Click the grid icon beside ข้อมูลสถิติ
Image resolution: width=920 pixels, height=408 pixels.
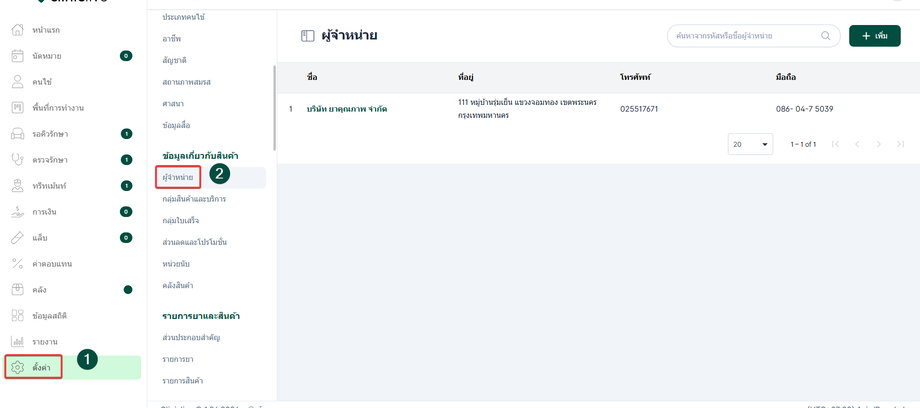point(18,315)
